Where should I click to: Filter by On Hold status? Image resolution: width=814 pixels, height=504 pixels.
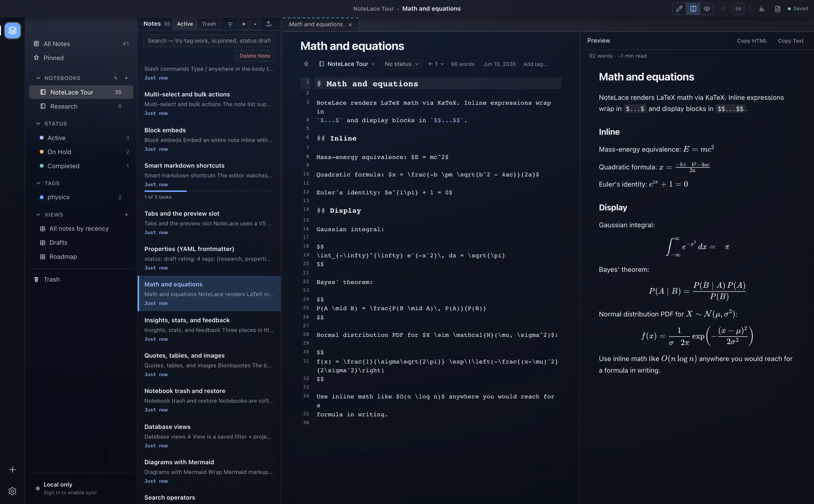[81, 152]
